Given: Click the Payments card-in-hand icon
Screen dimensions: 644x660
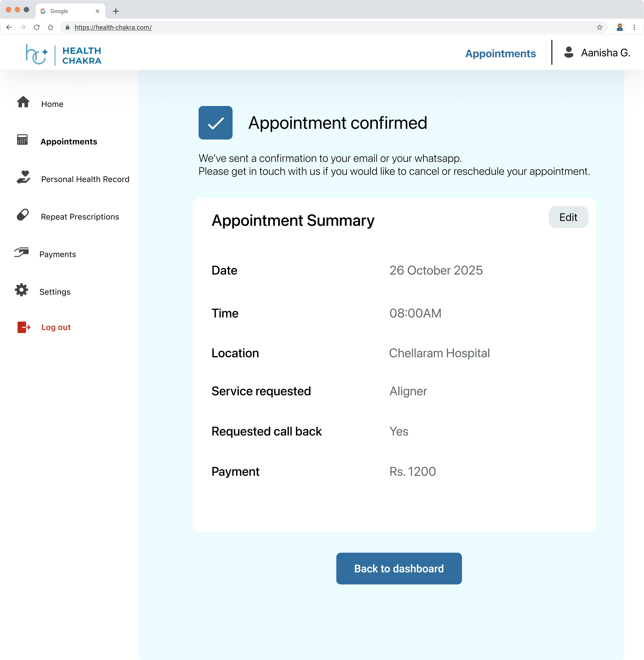Looking at the screenshot, I should (22, 252).
